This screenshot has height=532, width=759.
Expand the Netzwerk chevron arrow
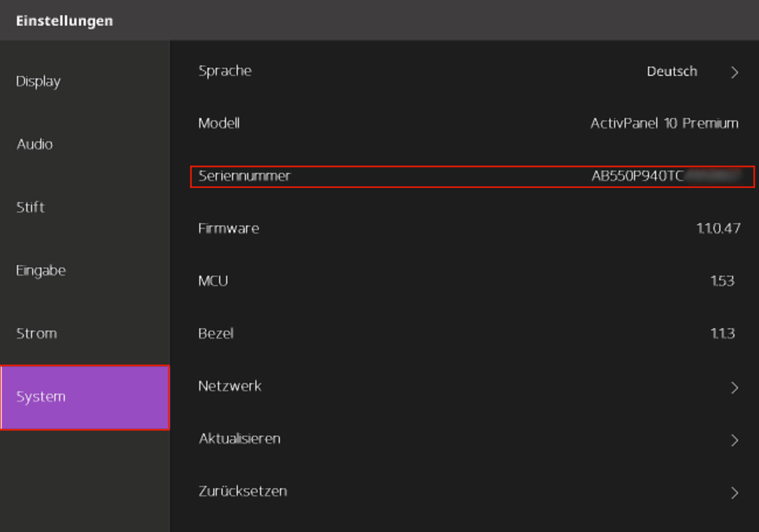coord(734,387)
